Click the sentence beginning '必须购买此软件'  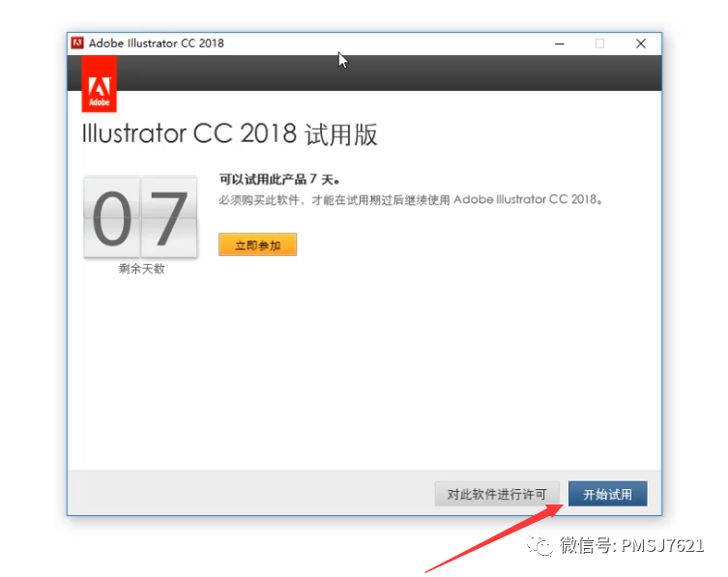click(x=411, y=200)
